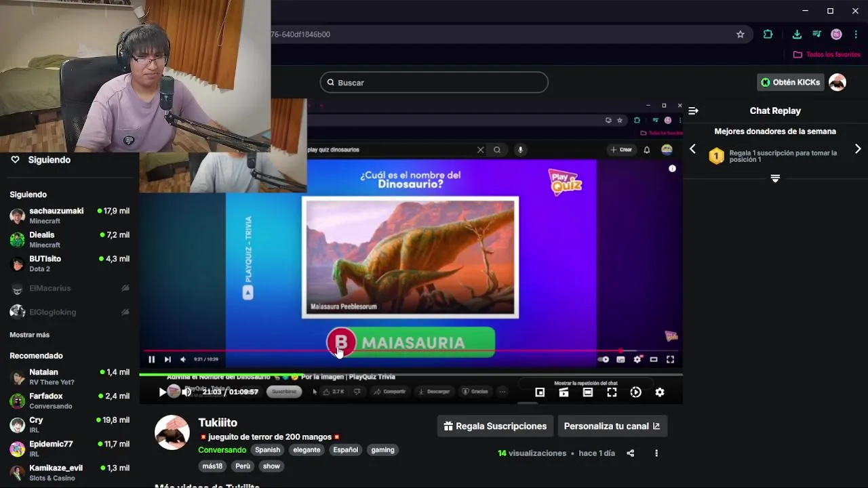
Task: Mute the Kick player volume
Action: click(x=186, y=392)
